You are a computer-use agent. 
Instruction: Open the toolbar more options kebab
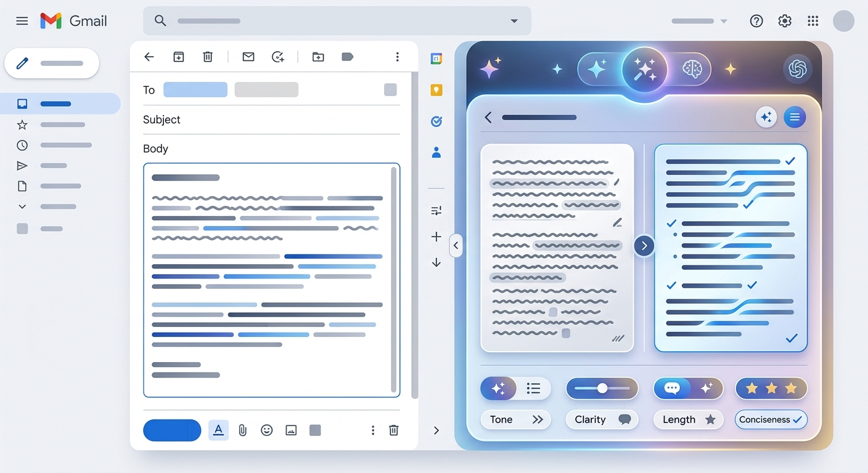398,57
